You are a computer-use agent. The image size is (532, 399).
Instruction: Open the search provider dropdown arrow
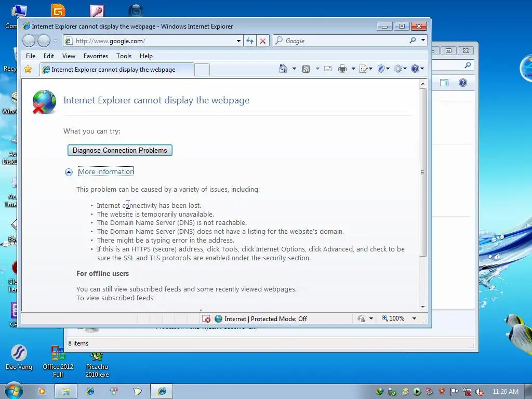click(x=423, y=41)
